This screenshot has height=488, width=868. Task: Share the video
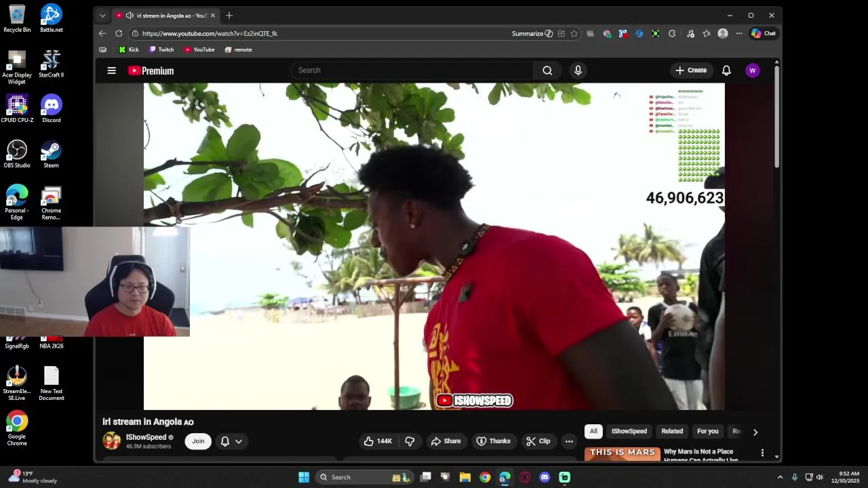(446, 441)
